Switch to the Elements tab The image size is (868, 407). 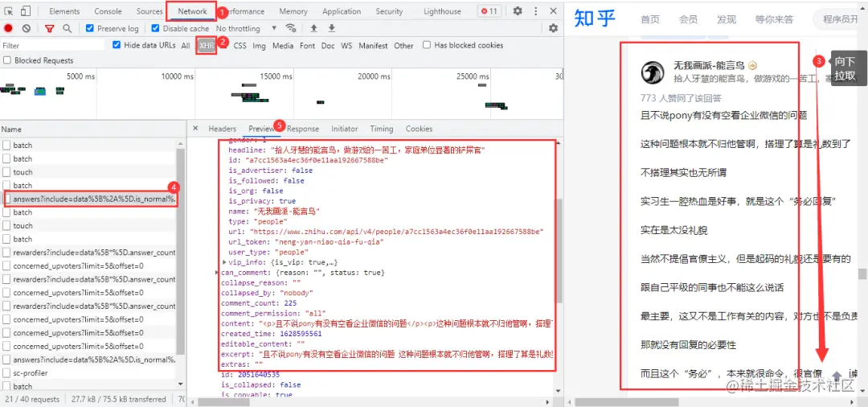click(64, 11)
